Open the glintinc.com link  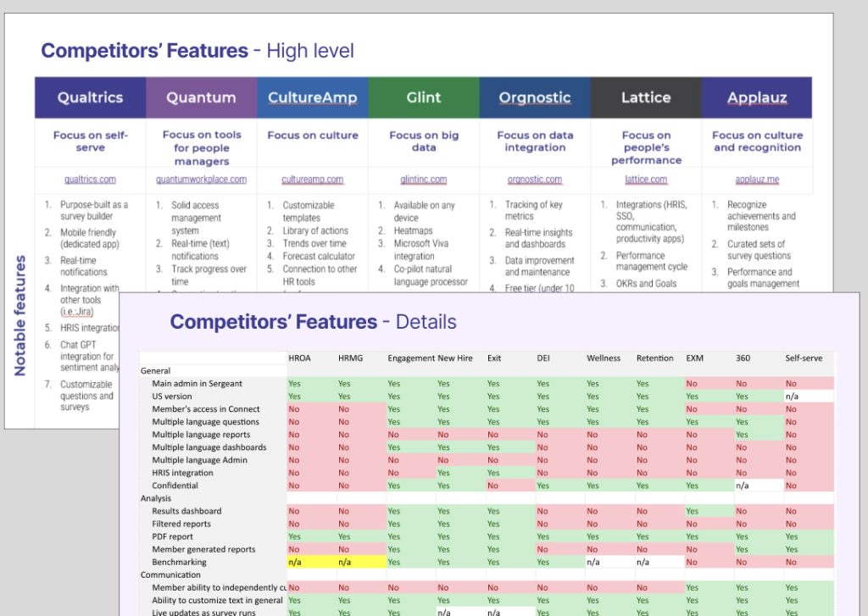(424, 180)
